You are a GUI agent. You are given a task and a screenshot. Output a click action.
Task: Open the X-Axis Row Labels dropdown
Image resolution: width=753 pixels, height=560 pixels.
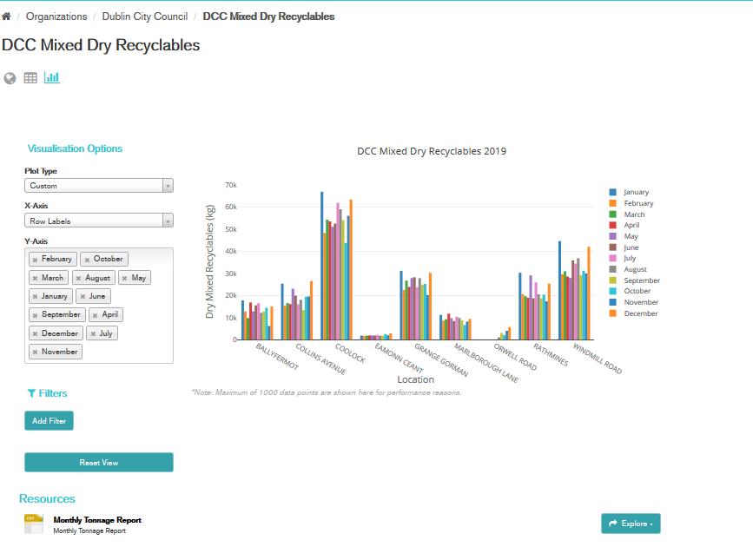99,221
